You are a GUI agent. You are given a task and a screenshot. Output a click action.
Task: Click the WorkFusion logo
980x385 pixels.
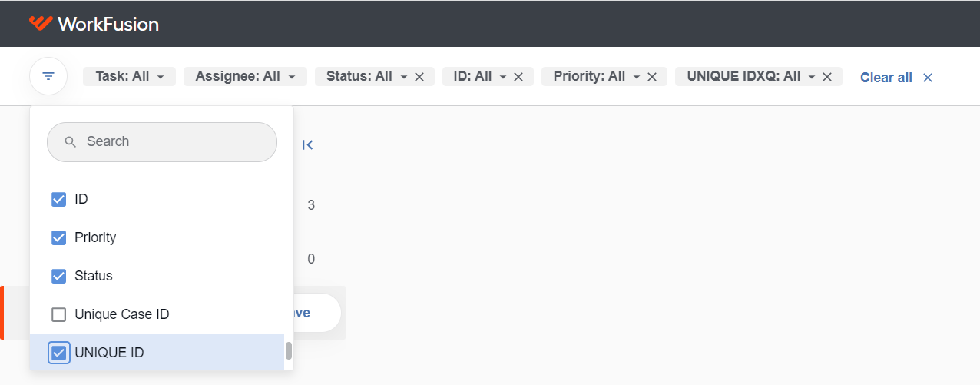point(94,24)
